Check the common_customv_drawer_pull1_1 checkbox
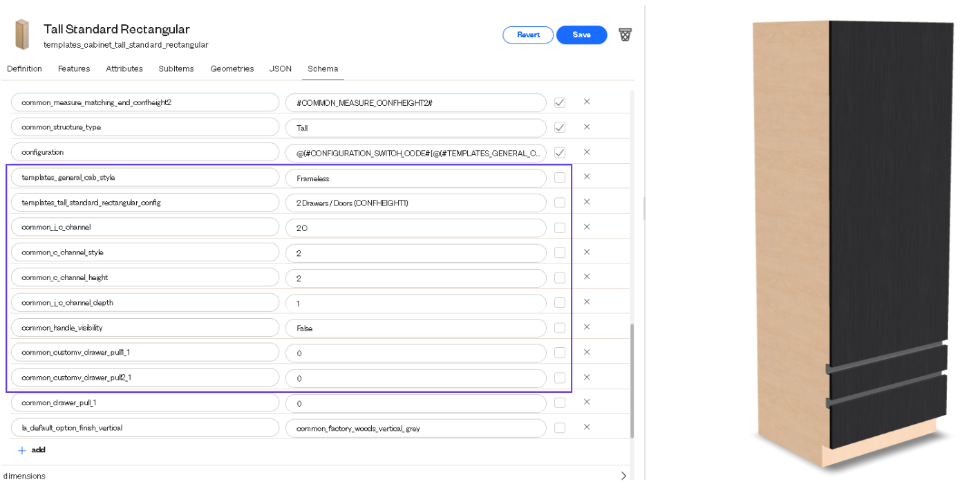This screenshot has width=980, height=491. pos(560,353)
